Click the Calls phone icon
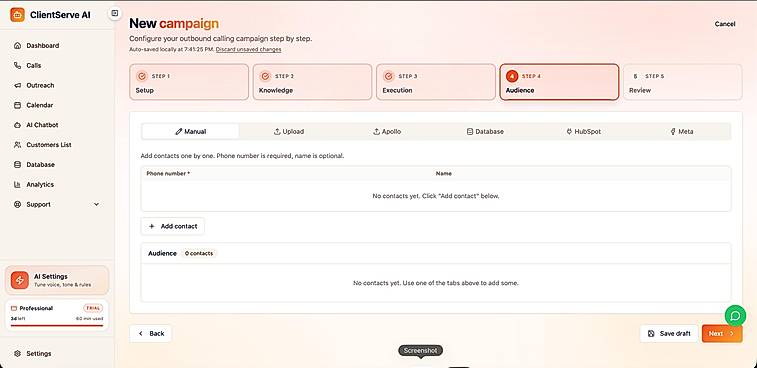 point(18,65)
